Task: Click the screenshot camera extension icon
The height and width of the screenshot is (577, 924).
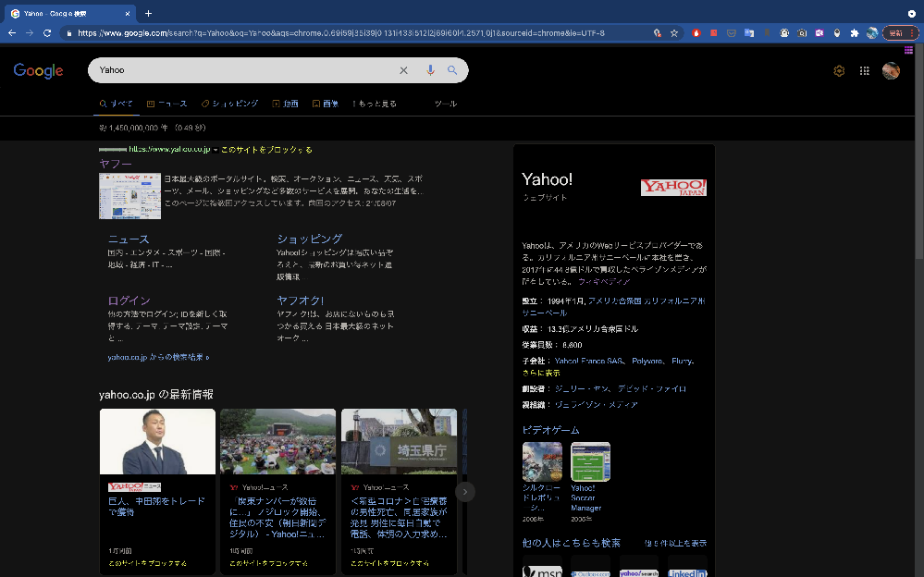Action: [x=801, y=33]
